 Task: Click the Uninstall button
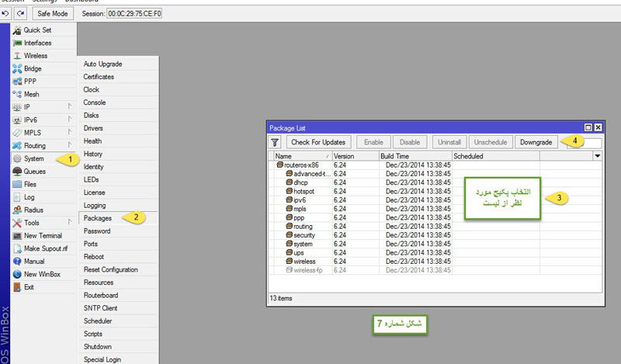(x=449, y=142)
